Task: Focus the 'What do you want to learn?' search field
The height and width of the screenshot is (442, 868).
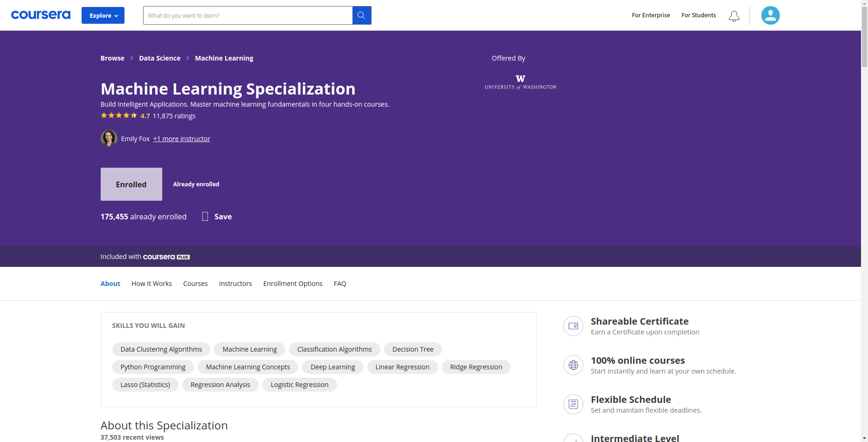Action: pos(248,15)
